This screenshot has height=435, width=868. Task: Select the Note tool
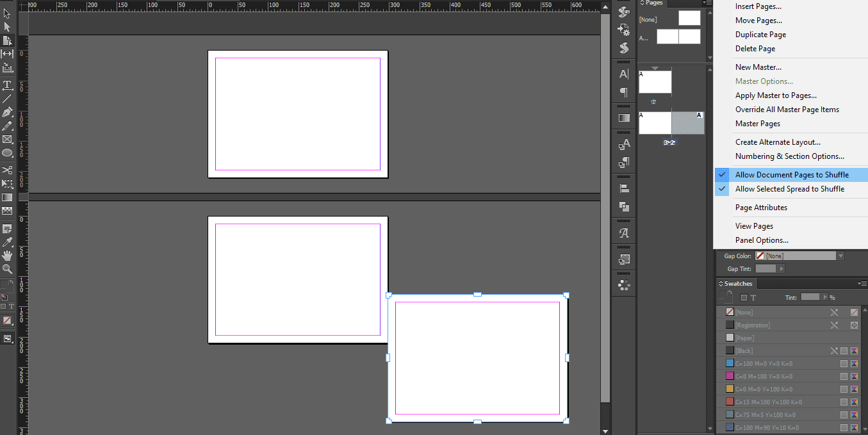(x=7, y=229)
